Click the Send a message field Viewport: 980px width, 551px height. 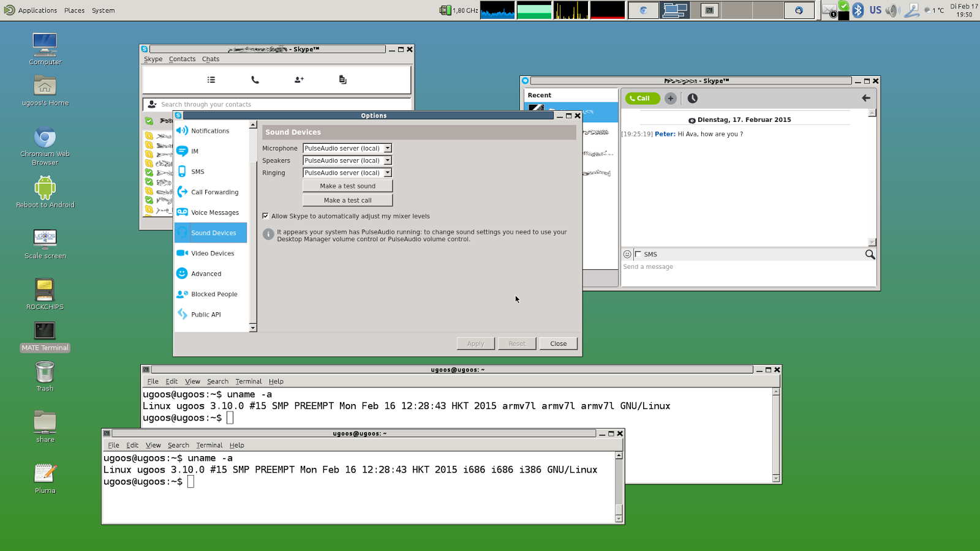748,273
